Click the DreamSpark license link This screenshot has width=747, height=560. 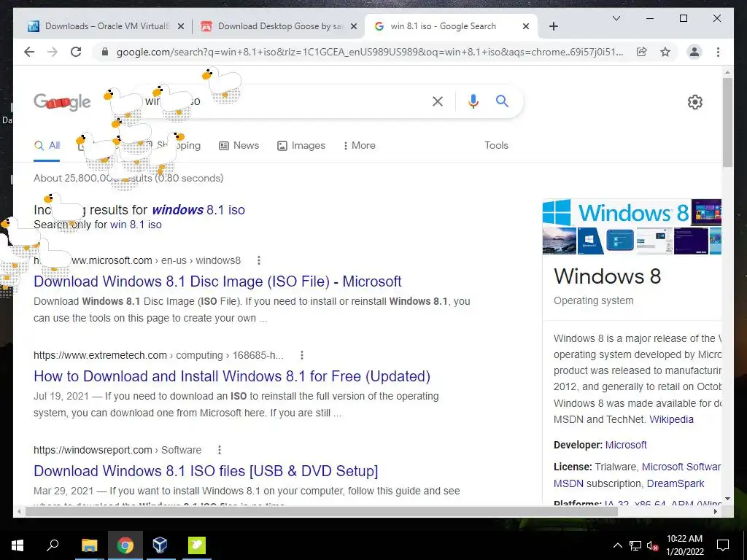tap(675, 484)
